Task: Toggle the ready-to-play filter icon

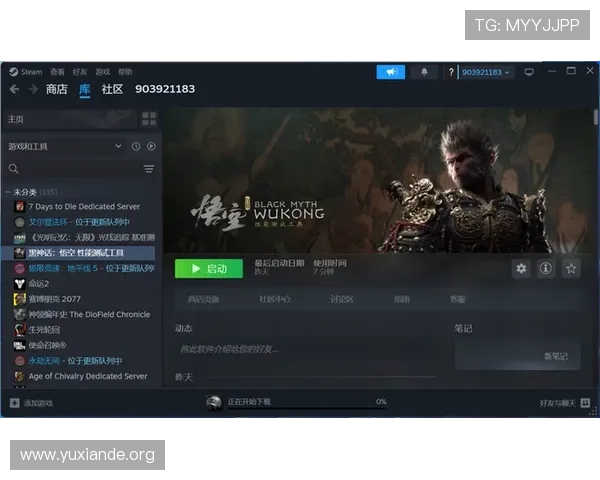Action: click(x=151, y=146)
